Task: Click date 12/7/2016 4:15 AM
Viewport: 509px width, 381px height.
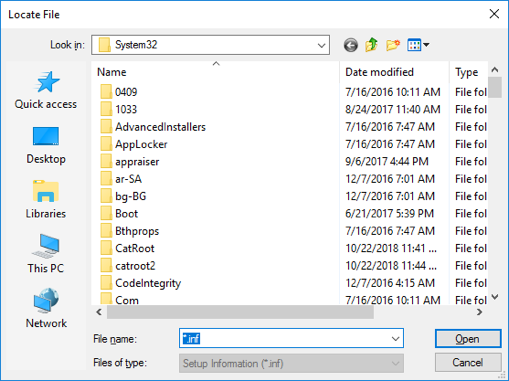Action: pos(390,283)
